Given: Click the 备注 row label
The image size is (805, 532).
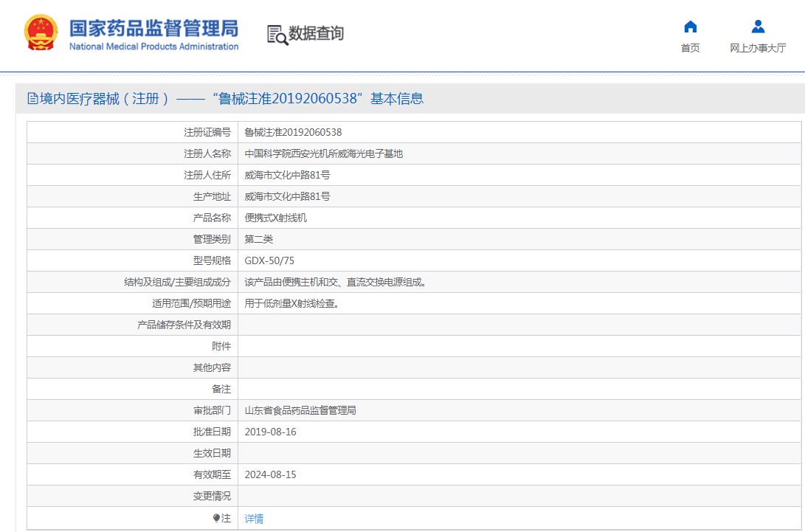Looking at the screenshot, I should (x=221, y=390).
